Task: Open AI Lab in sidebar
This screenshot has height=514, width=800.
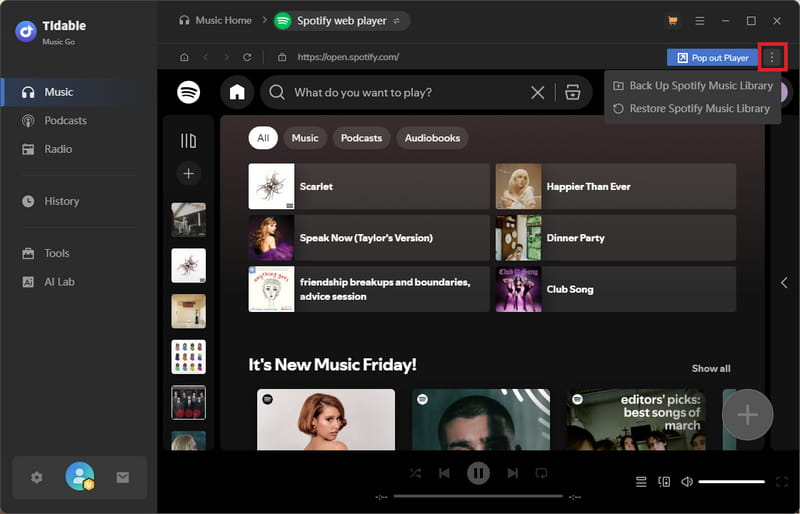Action: coord(48,282)
